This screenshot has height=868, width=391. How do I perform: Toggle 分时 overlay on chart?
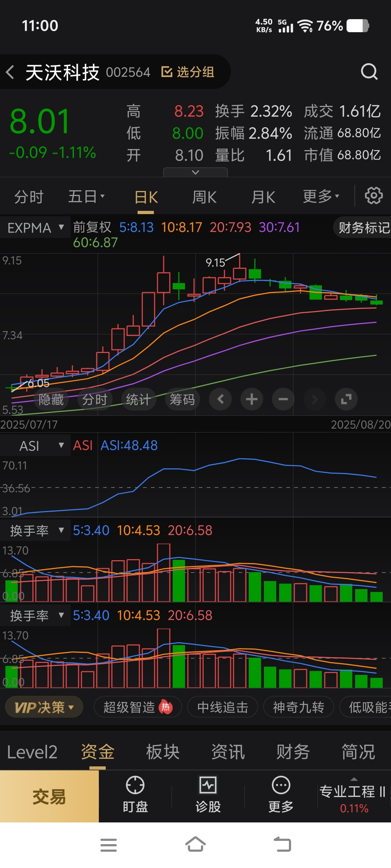coord(94,400)
